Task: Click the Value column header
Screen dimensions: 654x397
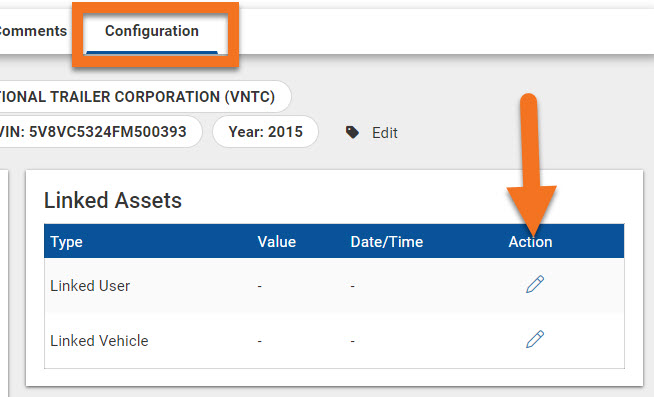Action: click(277, 242)
